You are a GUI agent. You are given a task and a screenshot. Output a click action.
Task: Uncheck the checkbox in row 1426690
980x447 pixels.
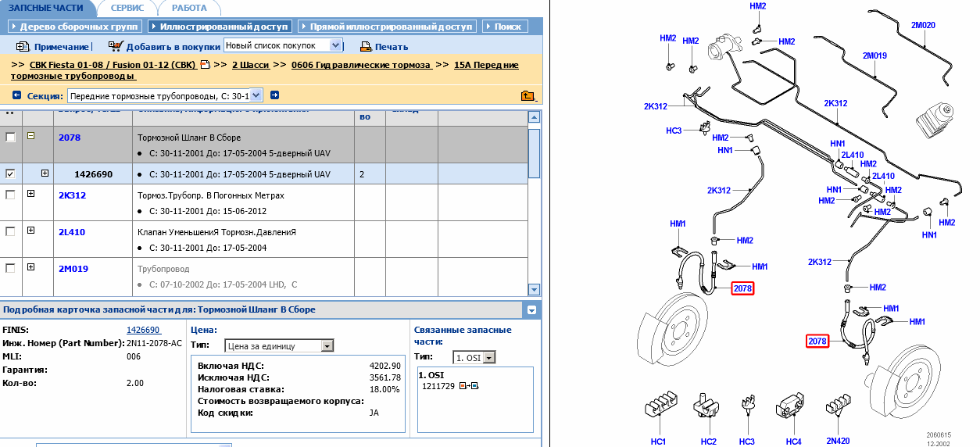coord(10,173)
